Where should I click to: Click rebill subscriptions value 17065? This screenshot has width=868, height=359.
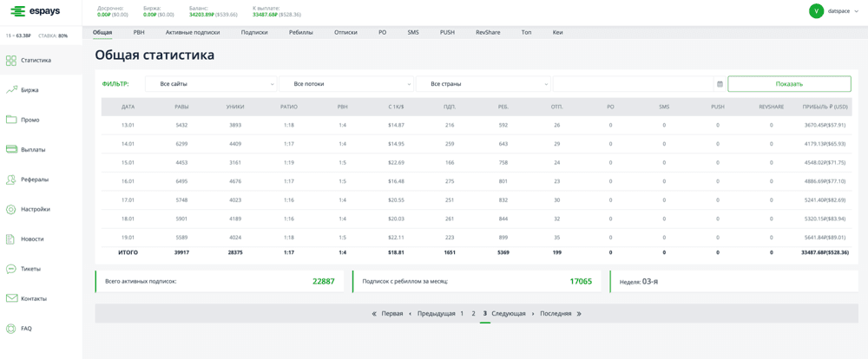(x=581, y=282)
